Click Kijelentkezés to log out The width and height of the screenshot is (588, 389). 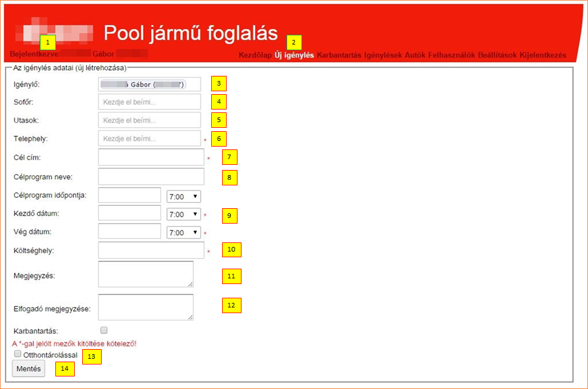(543, 55)
